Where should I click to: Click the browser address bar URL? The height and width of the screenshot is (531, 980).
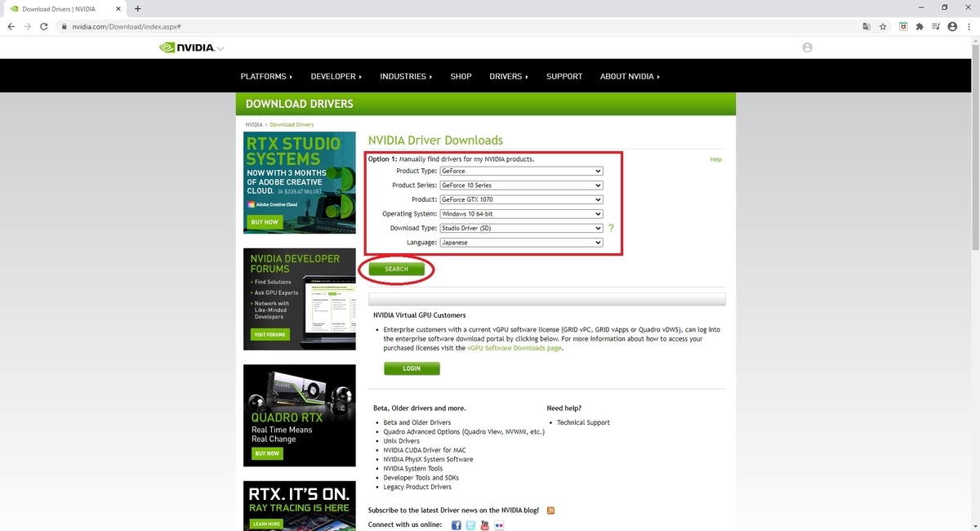click(126, 26)
